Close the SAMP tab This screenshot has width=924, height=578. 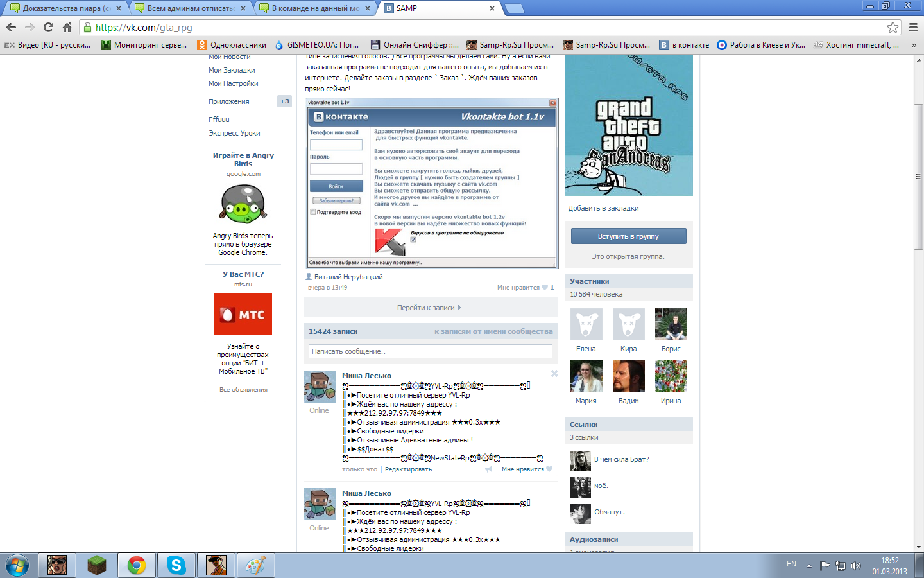click(492, 8)
